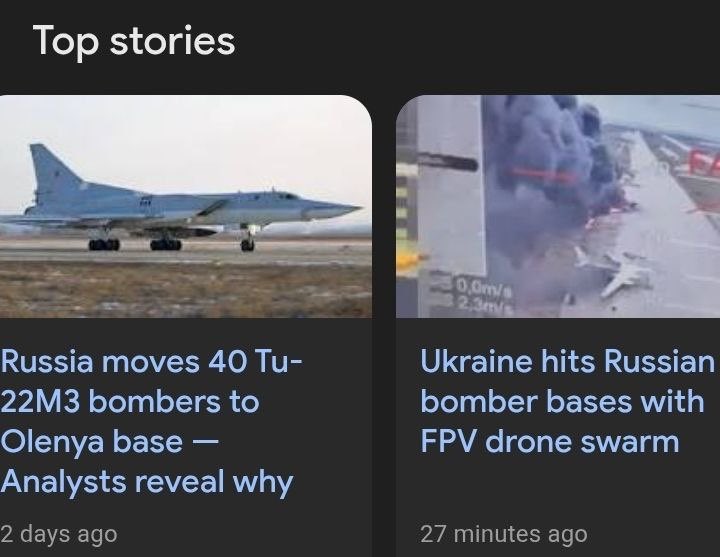Click the '2 days ago' timestamp

(59, 534)
